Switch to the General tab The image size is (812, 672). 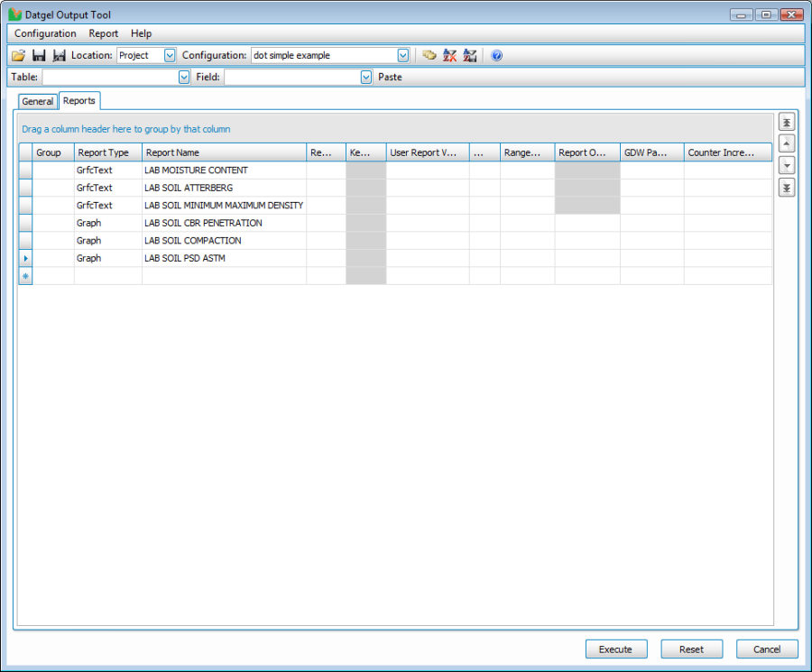[38, 102]
